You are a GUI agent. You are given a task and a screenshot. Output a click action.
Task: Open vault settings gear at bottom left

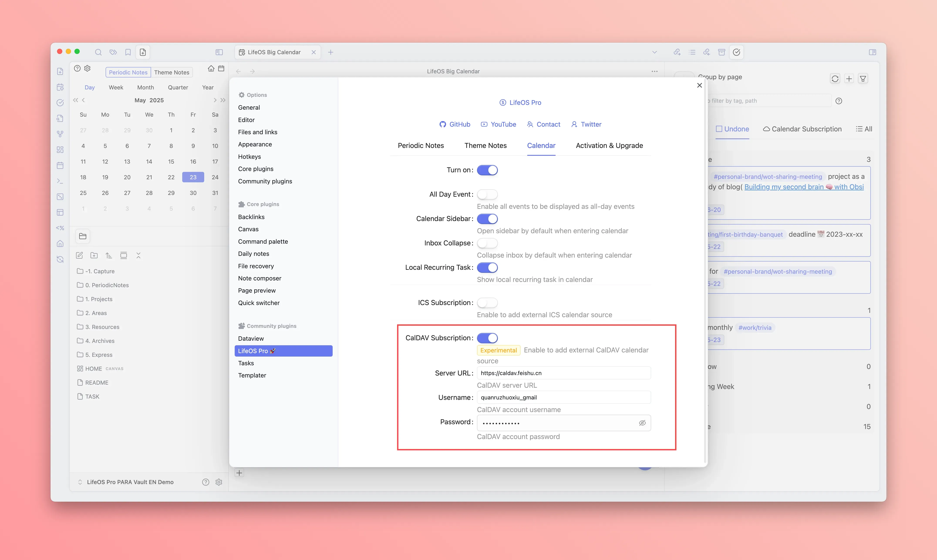tap(219, 482)
